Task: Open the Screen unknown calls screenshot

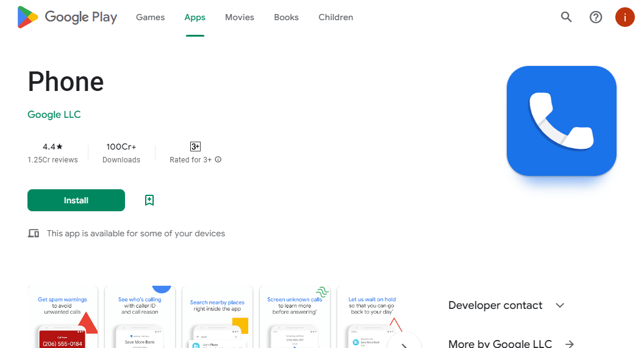Action: pos(295,317)
